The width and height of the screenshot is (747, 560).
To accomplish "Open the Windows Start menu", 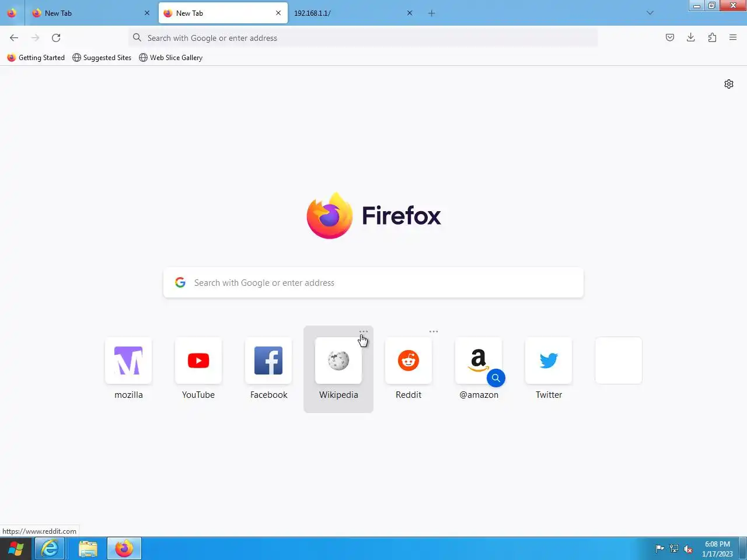I will 16,549.
